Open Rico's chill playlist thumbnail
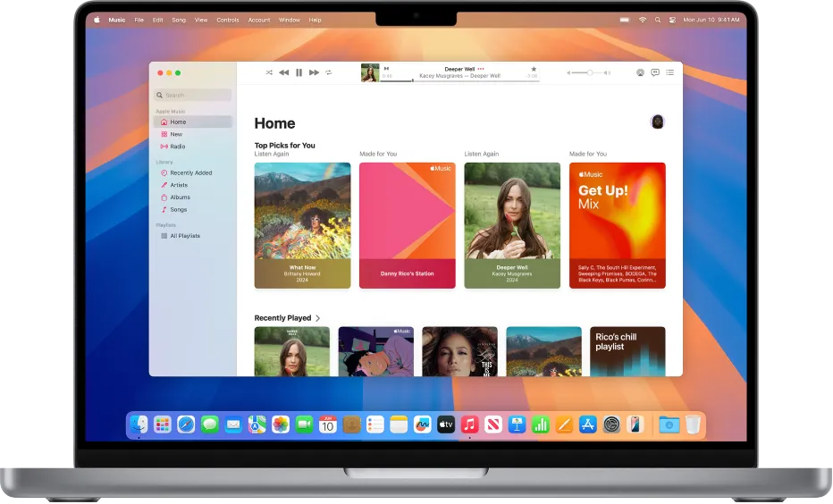This screenshot has height=504, width=833. coord(627,351)
